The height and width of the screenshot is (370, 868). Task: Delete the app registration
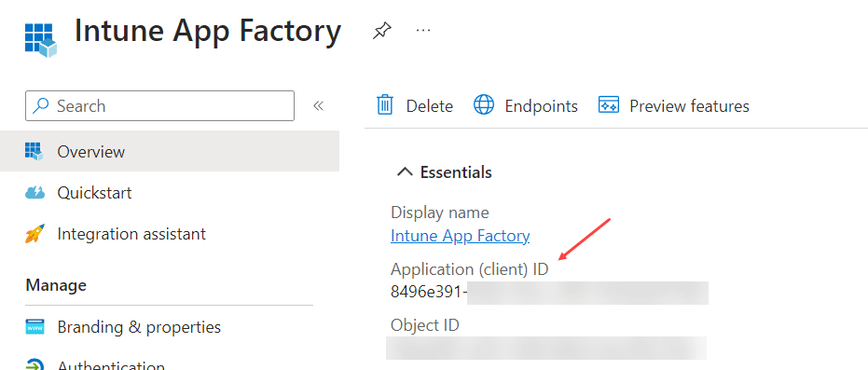click(x=415, y=105)
